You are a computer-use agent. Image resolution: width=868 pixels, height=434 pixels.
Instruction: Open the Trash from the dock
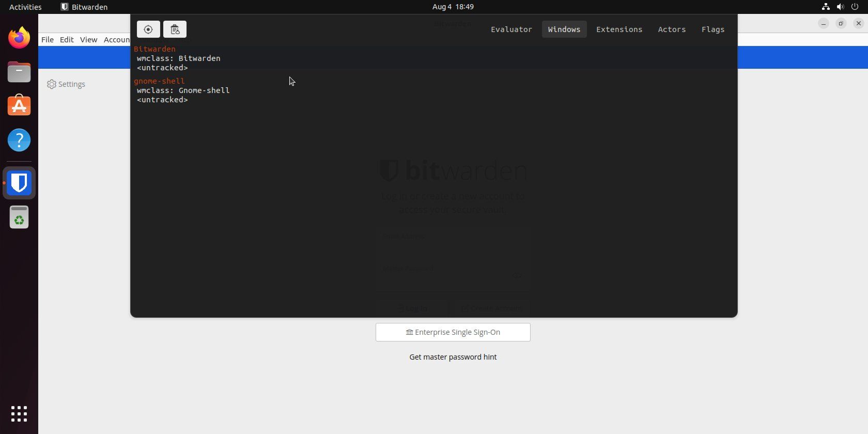point(19,218)
